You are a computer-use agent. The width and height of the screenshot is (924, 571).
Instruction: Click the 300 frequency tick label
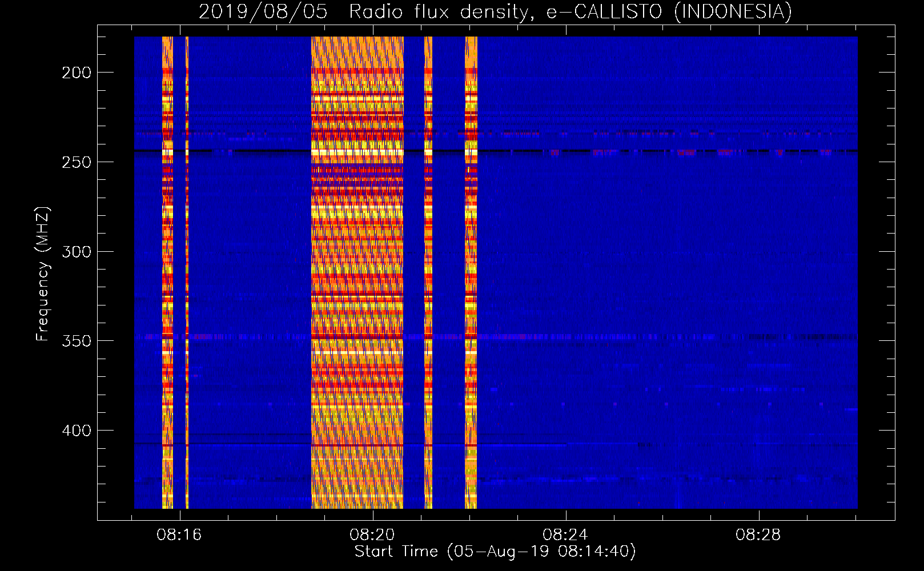coord(77,252)
